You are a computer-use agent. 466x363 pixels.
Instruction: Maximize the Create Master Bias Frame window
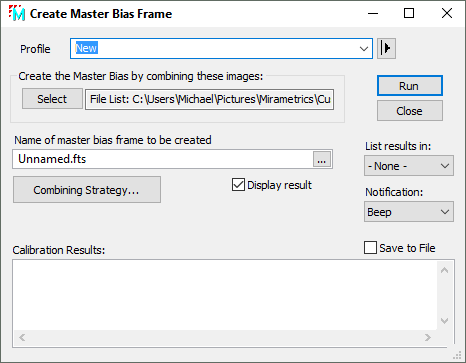tap(409, 13)
